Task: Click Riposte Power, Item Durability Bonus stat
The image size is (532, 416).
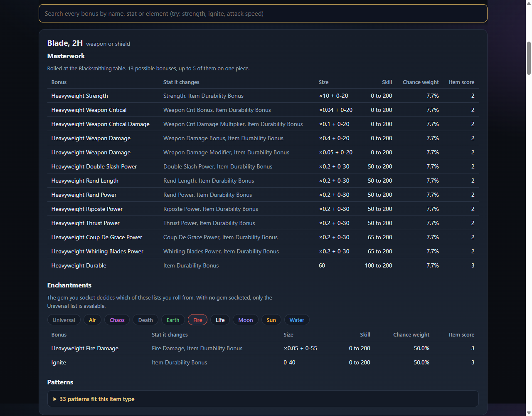Action: tap(211, 209)
